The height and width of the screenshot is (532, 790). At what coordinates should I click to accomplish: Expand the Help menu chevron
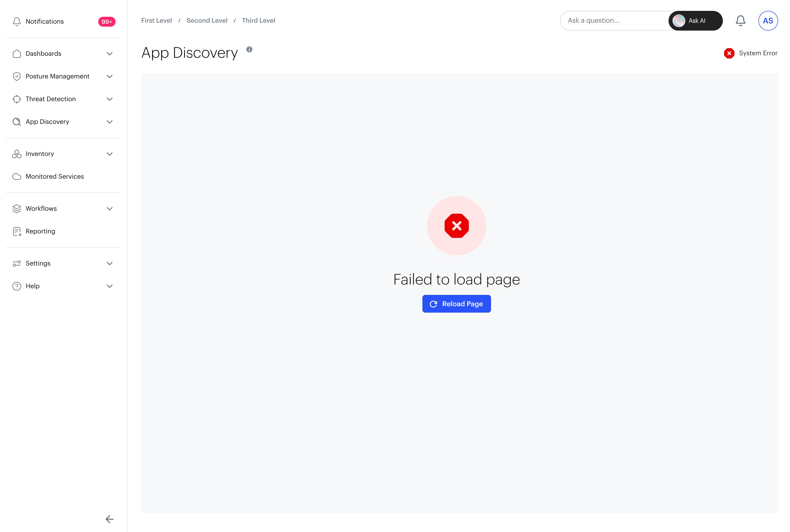pyautogui.click(x=109, y=286)
